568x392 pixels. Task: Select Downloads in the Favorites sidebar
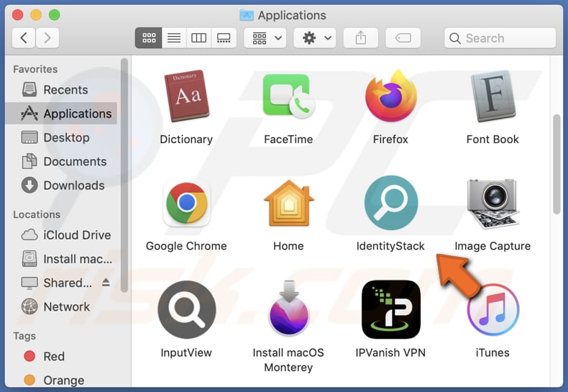click(73, 186)
